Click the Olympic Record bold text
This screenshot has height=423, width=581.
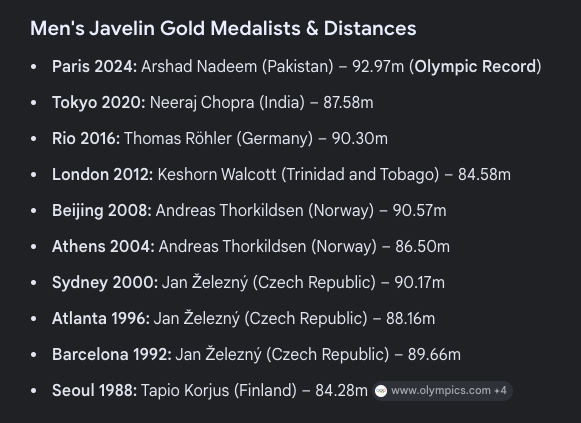tap(475, 67)
